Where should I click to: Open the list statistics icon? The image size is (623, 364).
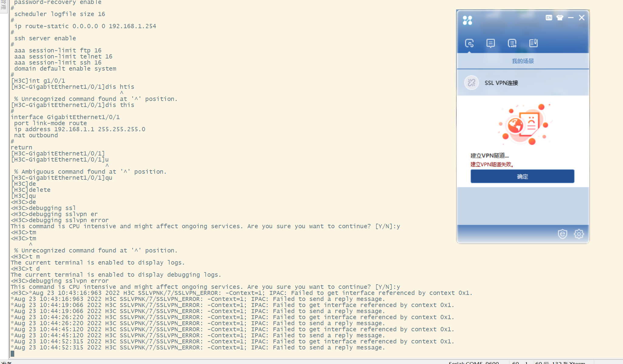point(512,43)
